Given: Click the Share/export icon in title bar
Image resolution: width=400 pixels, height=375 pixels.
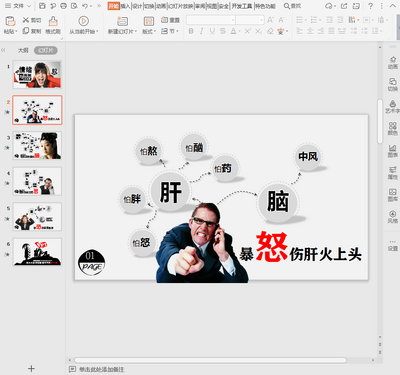Looking at the screenshot, I should point(344,6).
